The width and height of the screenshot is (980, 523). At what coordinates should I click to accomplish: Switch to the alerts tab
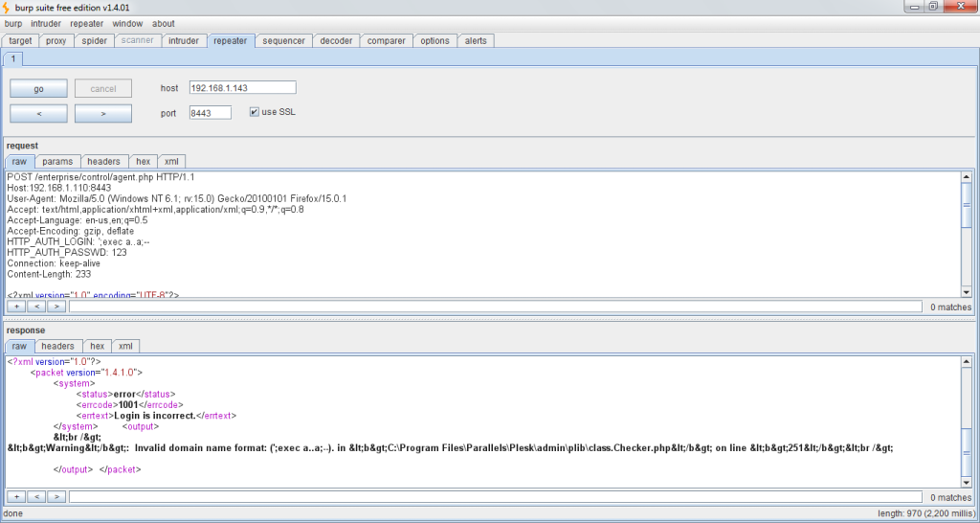tap(476, 40)
